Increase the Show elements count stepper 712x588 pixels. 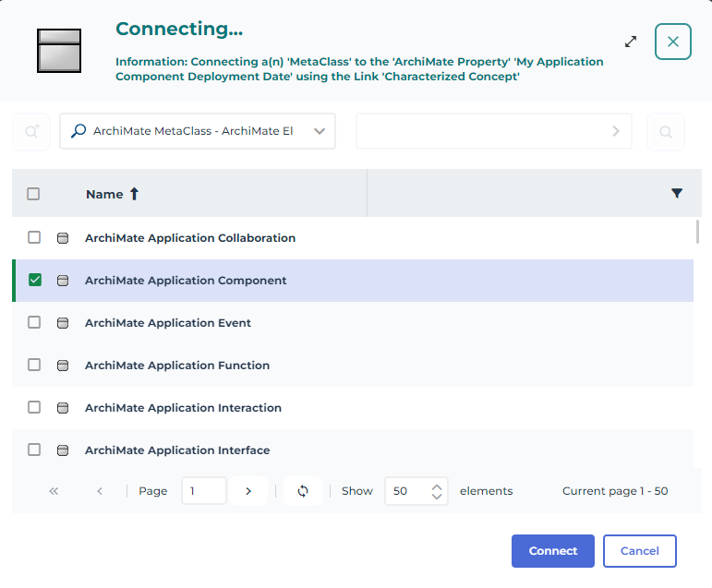[437, 486]
